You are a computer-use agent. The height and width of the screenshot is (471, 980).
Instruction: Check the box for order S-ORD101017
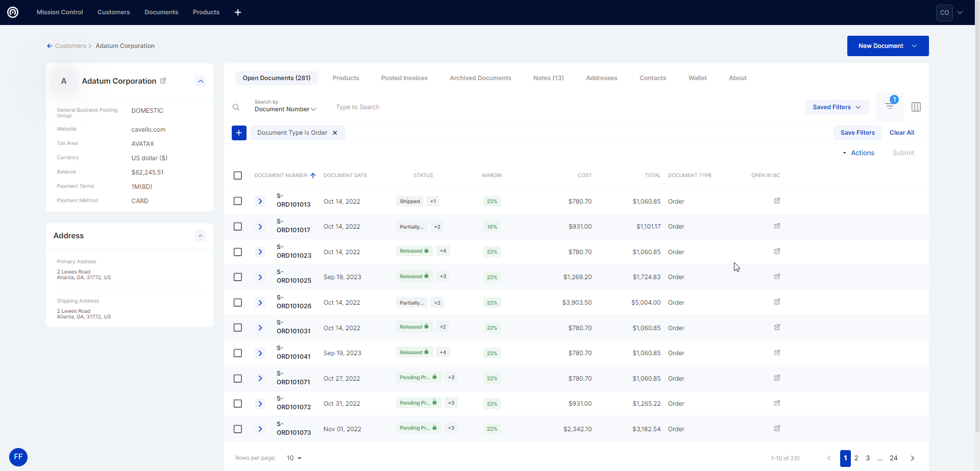click(x=238, y=227)
